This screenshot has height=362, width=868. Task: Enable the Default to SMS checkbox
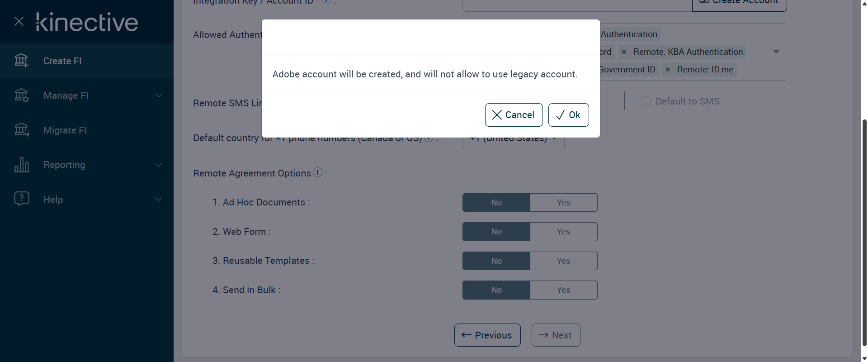[646, 101]
